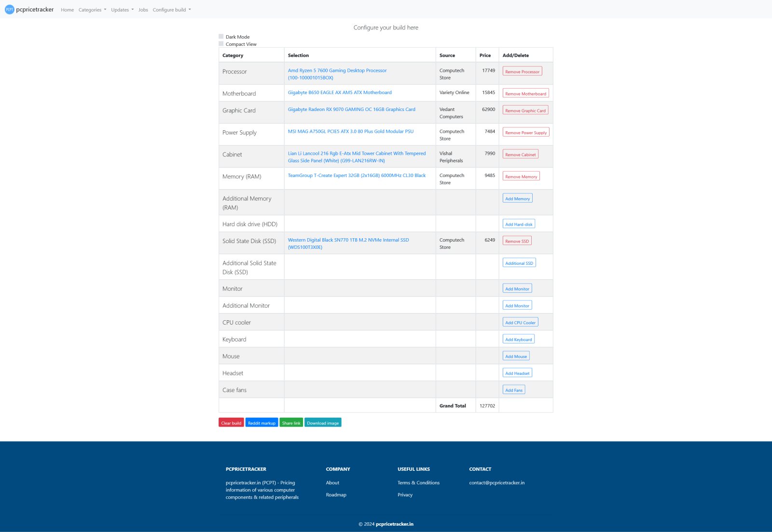This screenshot has width=772, height=532.
Task: Click Add Keyboard button
Action: point(518,340)
